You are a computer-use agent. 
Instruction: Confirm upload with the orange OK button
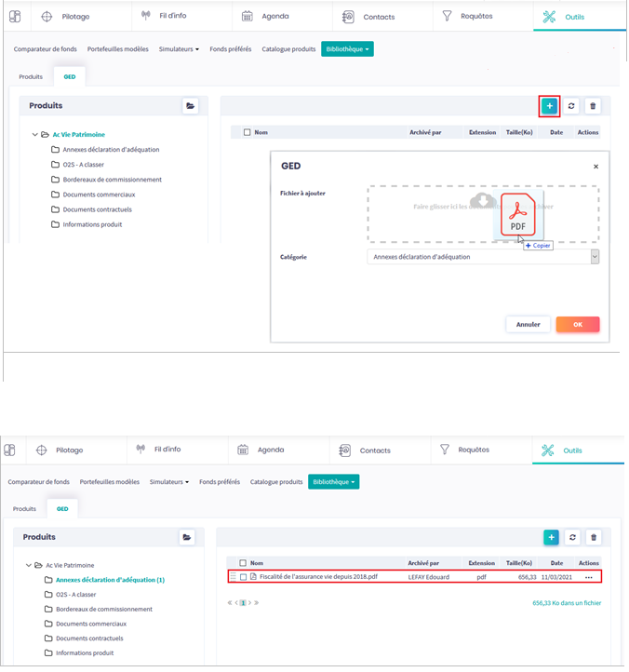coord(577,325)
